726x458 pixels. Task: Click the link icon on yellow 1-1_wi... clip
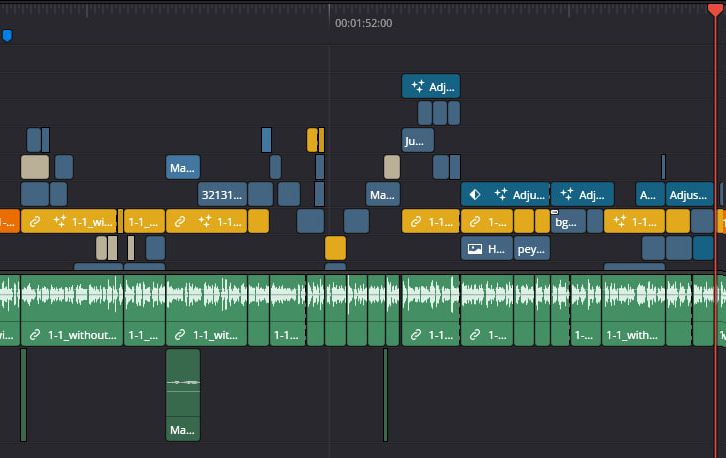pyautogui.click(x=35, y=222)
